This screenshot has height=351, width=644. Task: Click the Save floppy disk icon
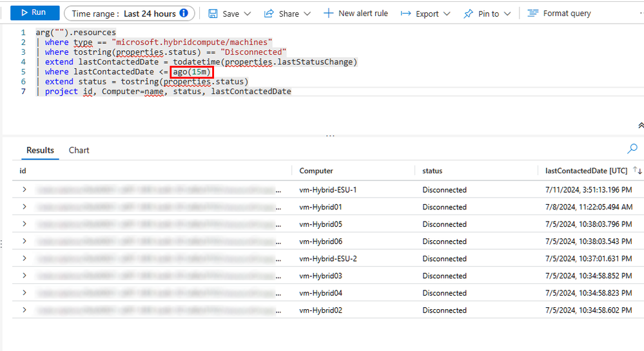(213, 14)
